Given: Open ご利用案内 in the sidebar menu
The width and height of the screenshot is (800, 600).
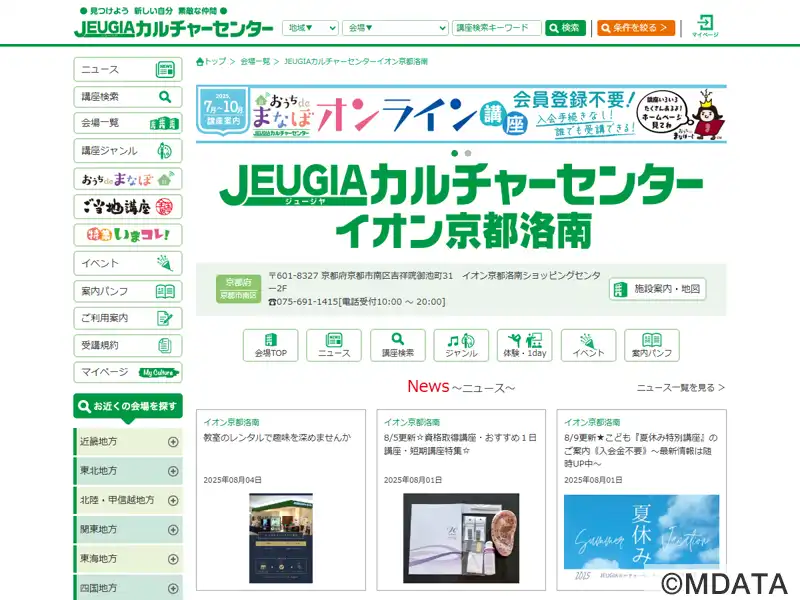Looking at the screenshot, I should (128, 318).
